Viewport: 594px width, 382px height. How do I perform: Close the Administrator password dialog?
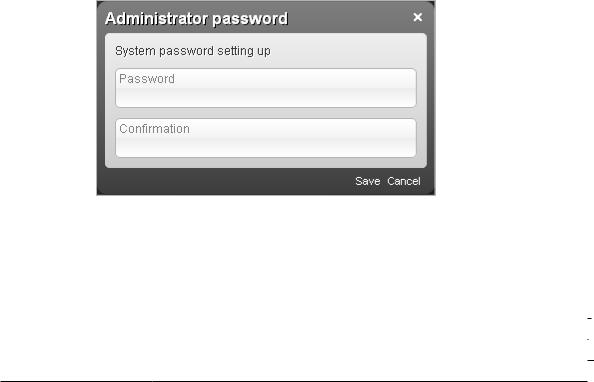point(417,17)
